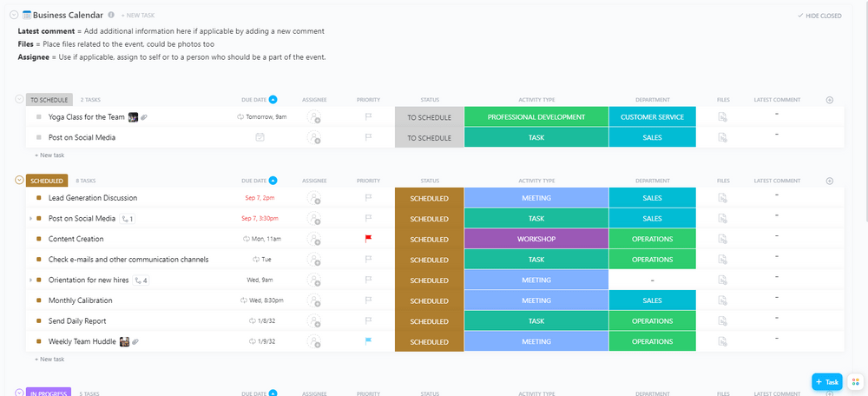This screenshot has height=396, width=868.
Task: Click the SCHEDULED status of Monthly Calibration
Action: [x=429, y=300]
